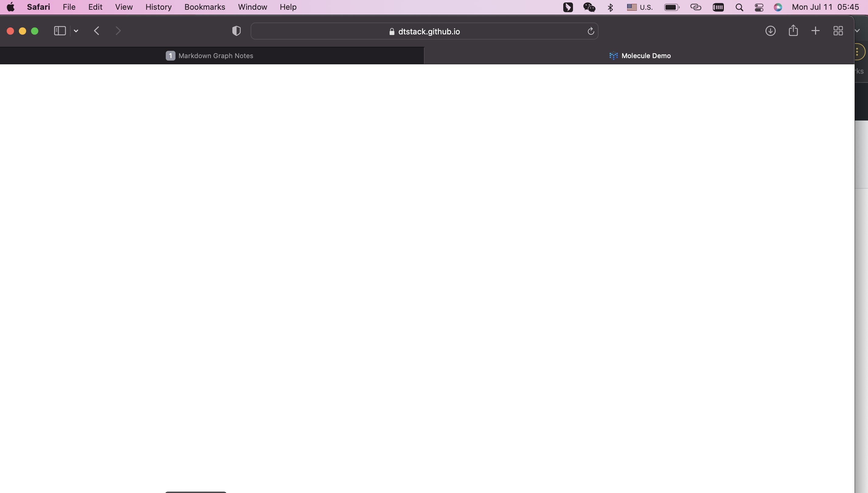Expand the tab group chevron beside sidebar button
The image size is (868, 493).
tap(76, 31)
